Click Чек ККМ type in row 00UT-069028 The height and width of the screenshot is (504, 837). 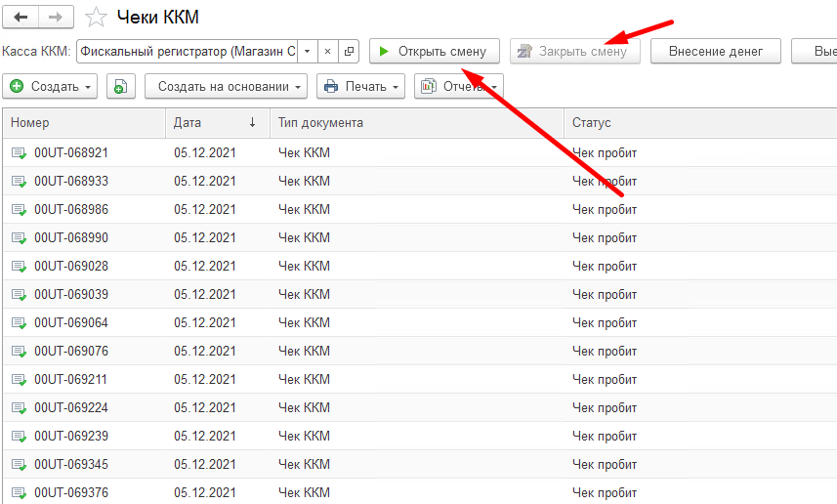304,266
